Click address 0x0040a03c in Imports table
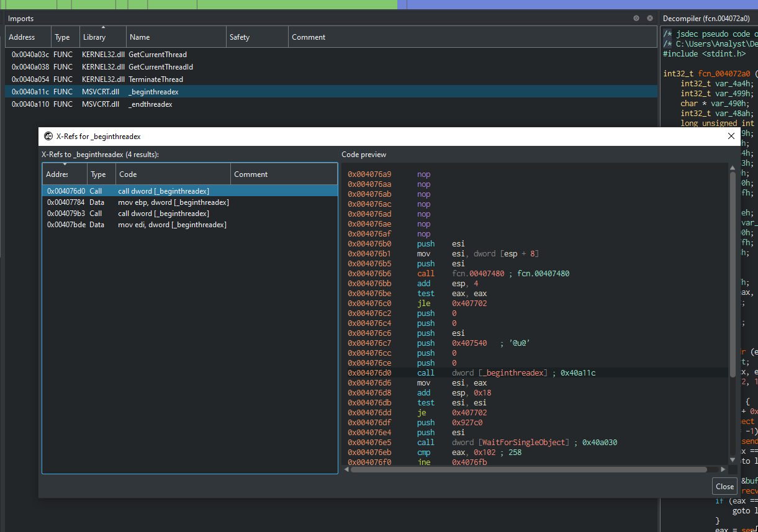 30,55
